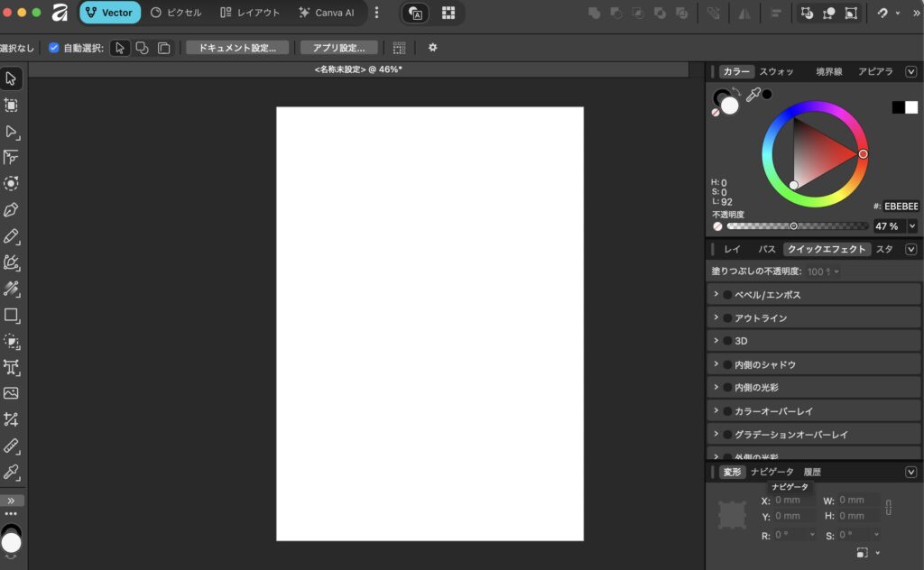Open the opacity 47 % dropdown arrow

pyautogui.click(x=912, y=226)
